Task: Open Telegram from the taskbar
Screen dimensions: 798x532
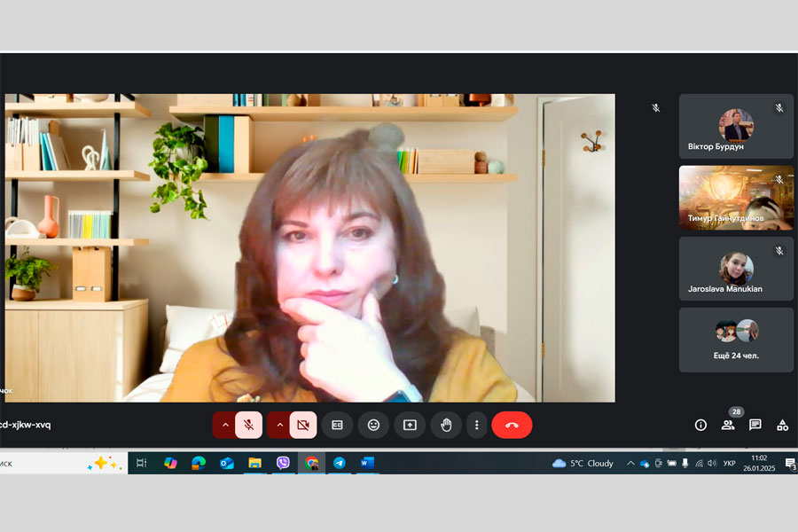Action: [340, 463]
